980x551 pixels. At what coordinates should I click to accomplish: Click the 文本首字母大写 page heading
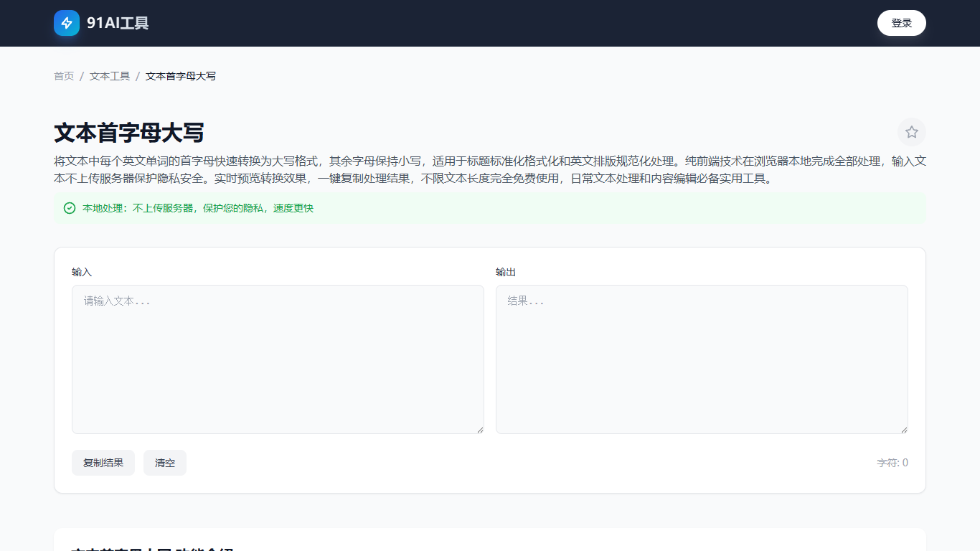129,133
